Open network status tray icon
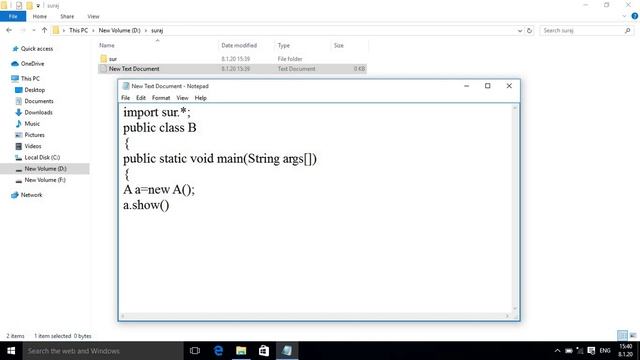The height and width of the screenshot is (360, 640). (580, 351)
